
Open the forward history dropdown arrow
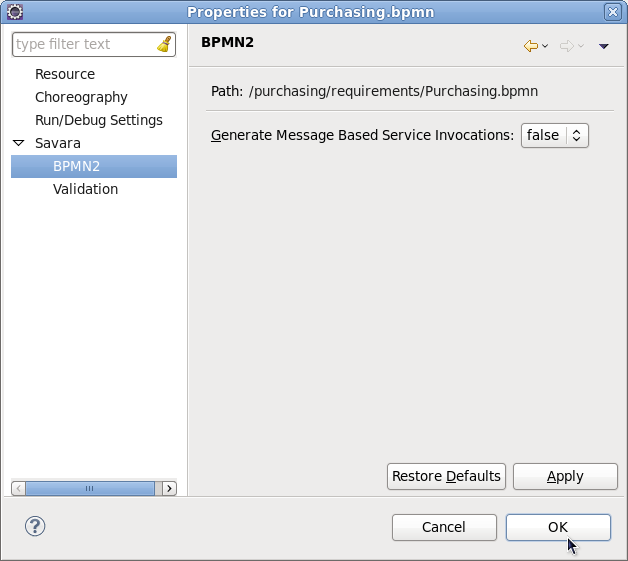tap(581, 47)
